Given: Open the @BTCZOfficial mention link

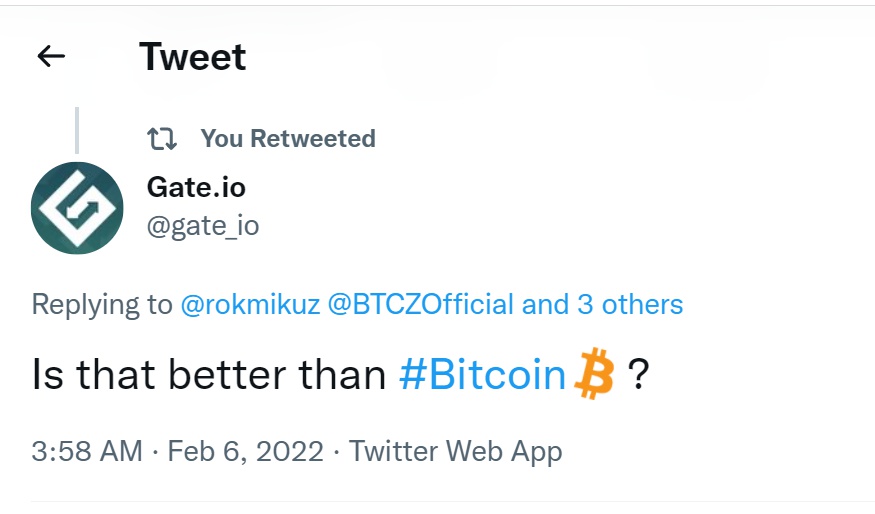Looking at the screenshot, I should click(x=421, y=304).
